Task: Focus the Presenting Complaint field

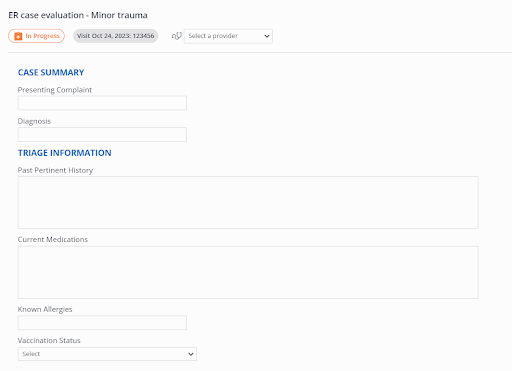Action: pos(102,103)
